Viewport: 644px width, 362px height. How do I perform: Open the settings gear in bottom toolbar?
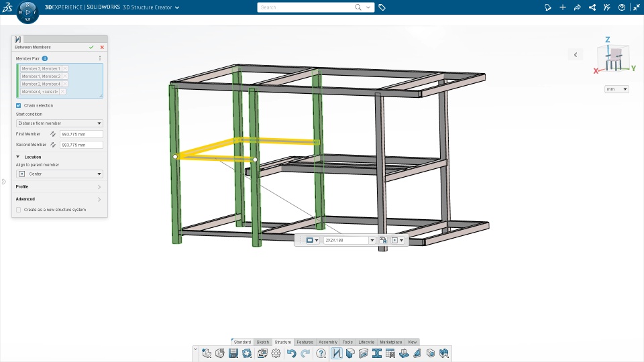tap(276, 353)
